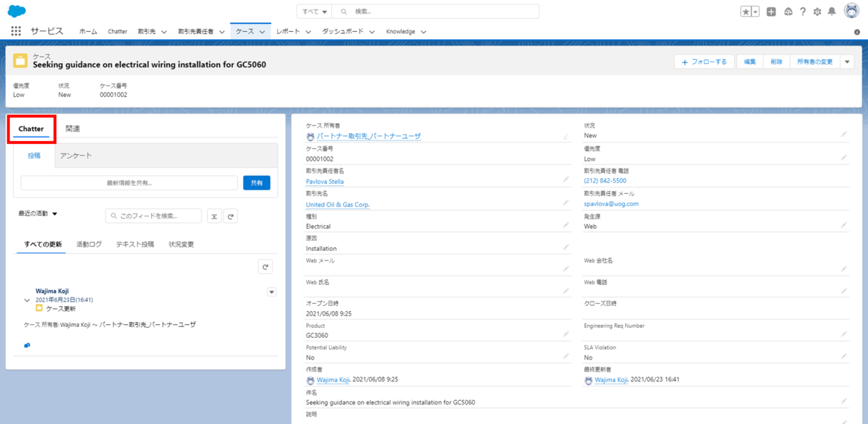
Task: Edit the 件名 field pencil
Action: point(843,401)
